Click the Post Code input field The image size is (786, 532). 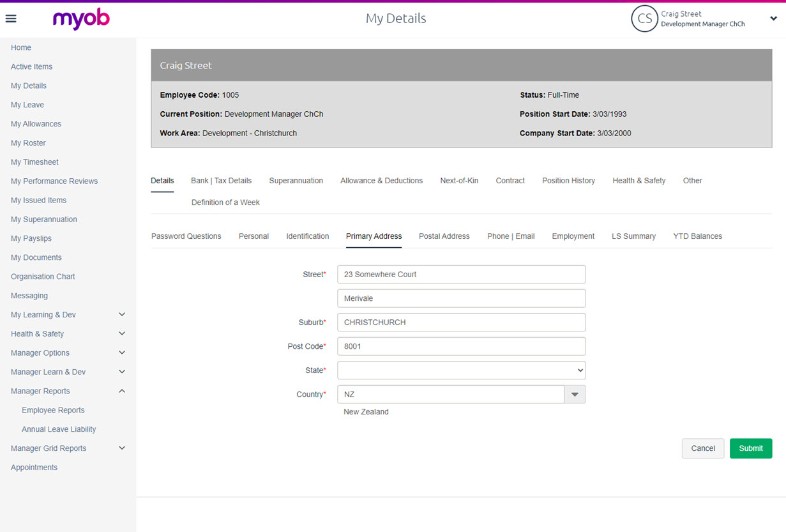coord(461,346)
